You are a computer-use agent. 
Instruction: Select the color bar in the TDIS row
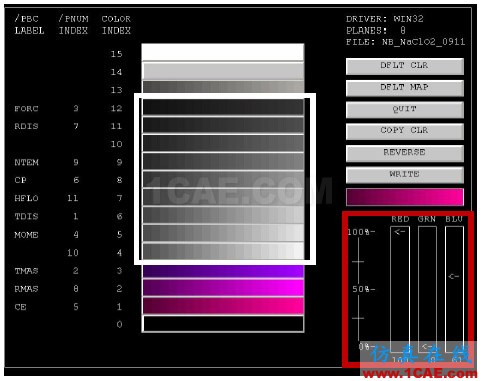(223, 216)
